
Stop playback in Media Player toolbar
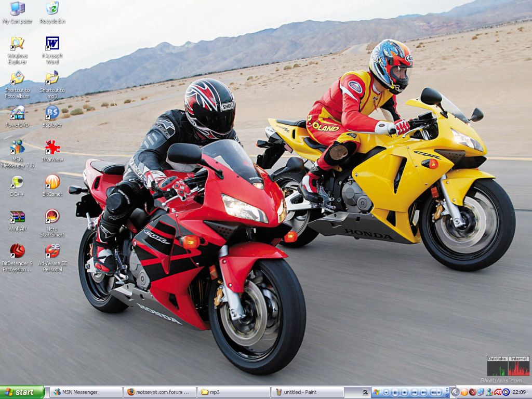(404, 393)
